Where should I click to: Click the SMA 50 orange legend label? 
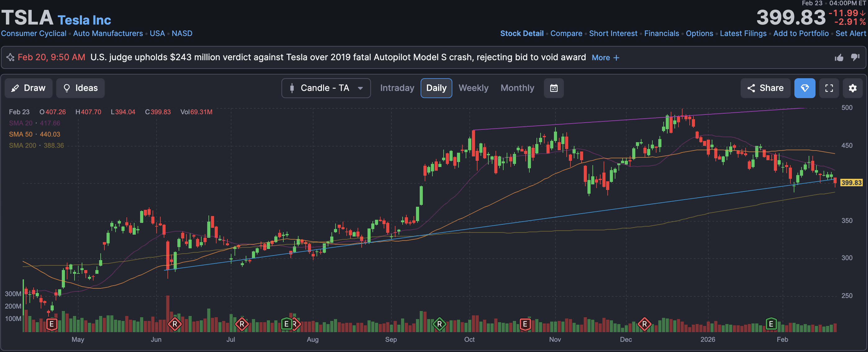pyautogui.click(x=21, y=134)
